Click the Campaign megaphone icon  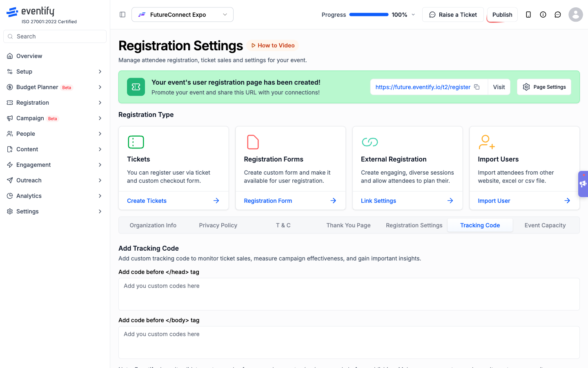(x=10, y=118)
